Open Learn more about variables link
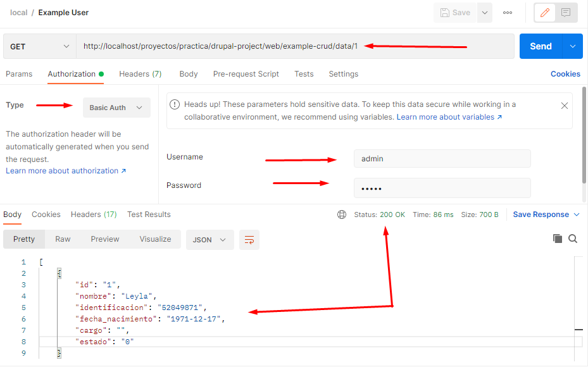Screen dimensions: 588x367 [449, 117]
